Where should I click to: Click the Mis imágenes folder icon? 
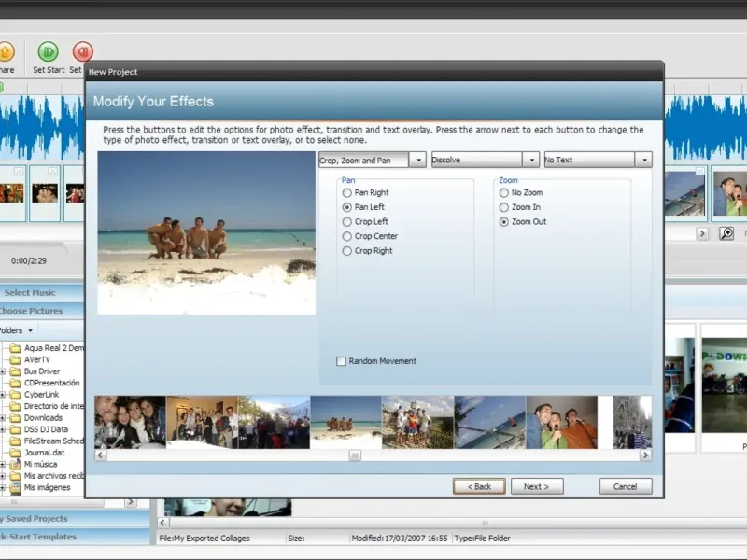point(15,487)
